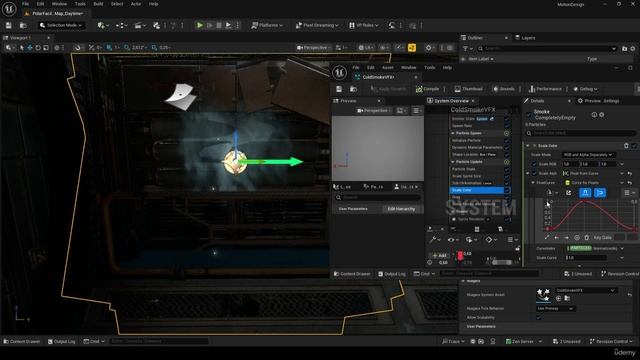640x360 pixels.
Task: Open the Platforms dropdown
Action: coord(267,25)
